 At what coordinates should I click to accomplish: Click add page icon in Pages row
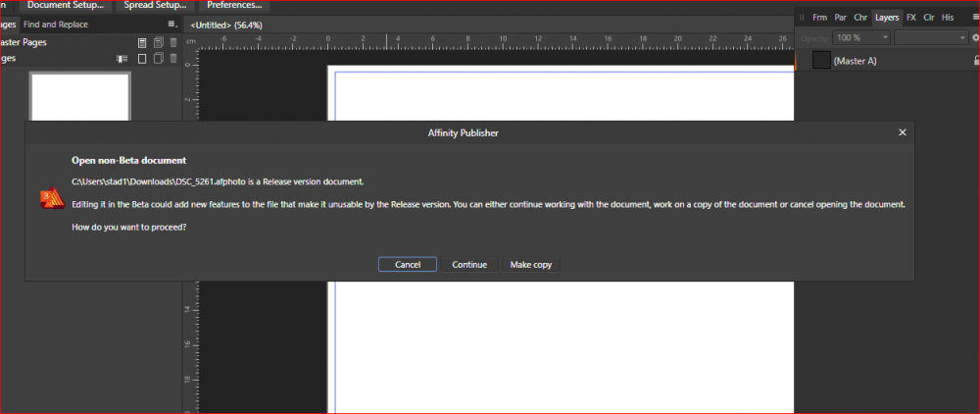point(142,59)
